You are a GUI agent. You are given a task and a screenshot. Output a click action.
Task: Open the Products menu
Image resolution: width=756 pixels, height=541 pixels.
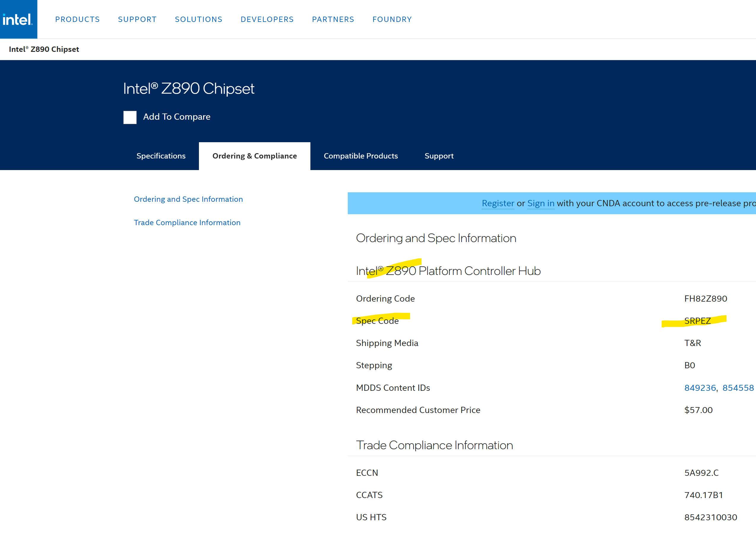(x=77, y=19)
